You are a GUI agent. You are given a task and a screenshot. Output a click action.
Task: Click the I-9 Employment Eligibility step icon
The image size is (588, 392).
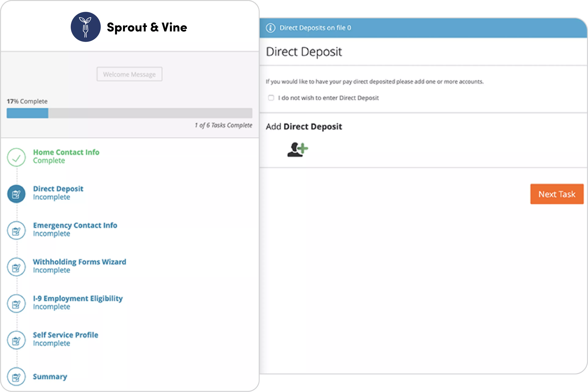point(16,304)
